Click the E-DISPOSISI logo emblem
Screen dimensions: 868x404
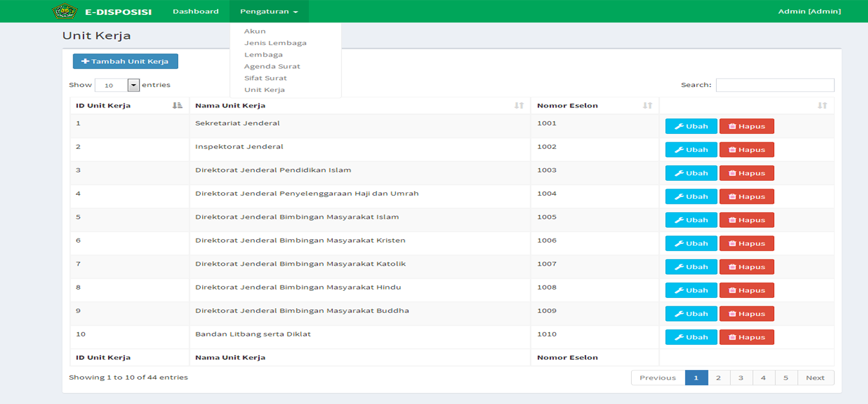(64, 11)
